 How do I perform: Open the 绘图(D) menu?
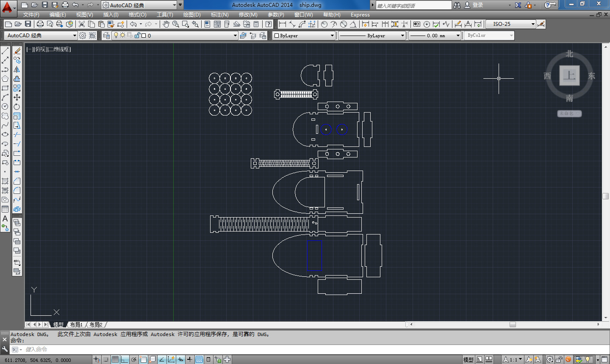click(192, 15)
